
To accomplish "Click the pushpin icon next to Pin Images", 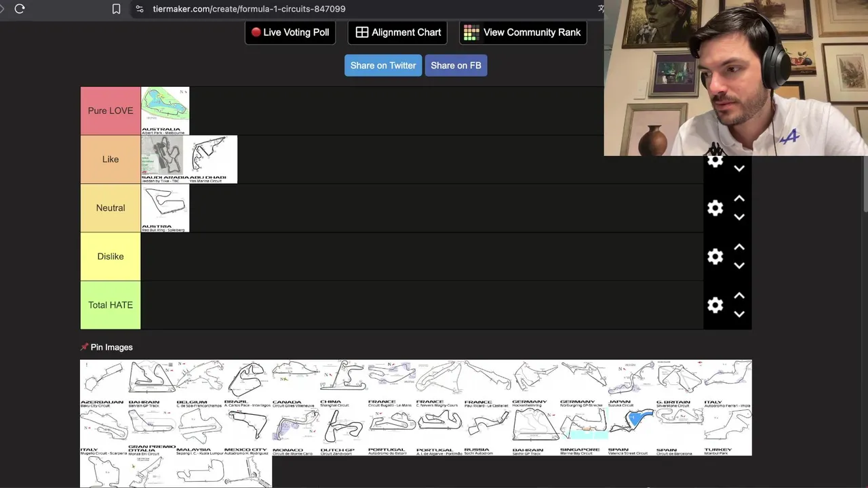I will click(84, 347).
